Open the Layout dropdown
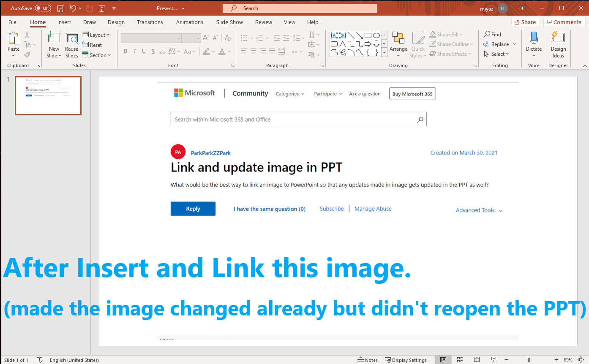Screen dimensions: 589x364 coord(96,35)
